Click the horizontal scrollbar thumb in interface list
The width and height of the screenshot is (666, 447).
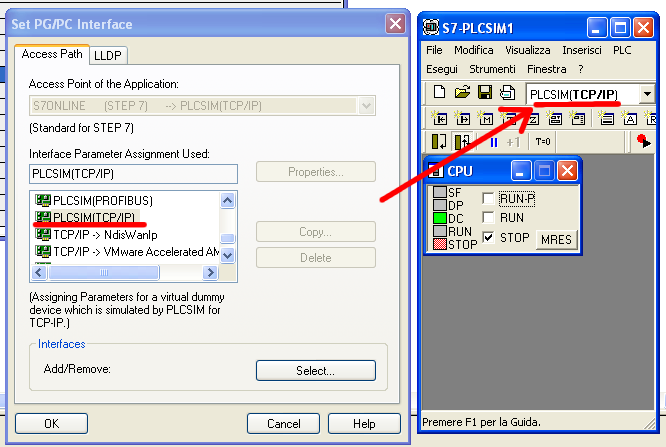104,272
